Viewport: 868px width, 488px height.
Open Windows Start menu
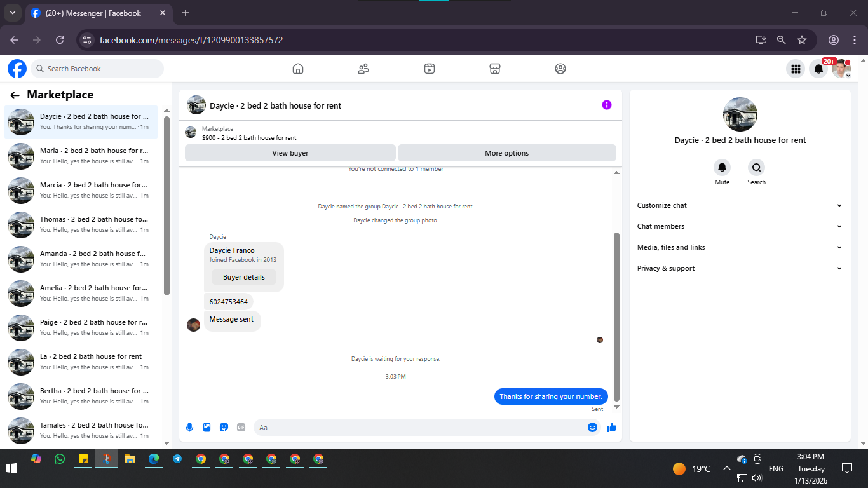pos(11,468)
